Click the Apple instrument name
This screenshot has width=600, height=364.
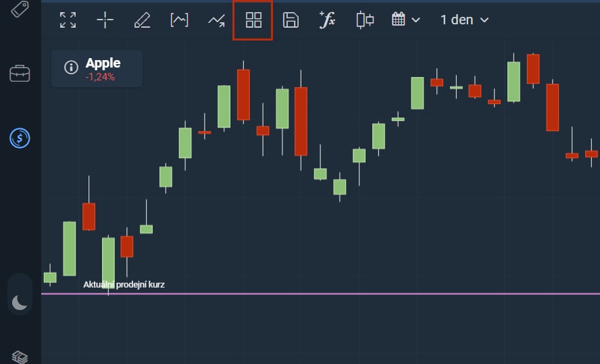click(103, 63)
